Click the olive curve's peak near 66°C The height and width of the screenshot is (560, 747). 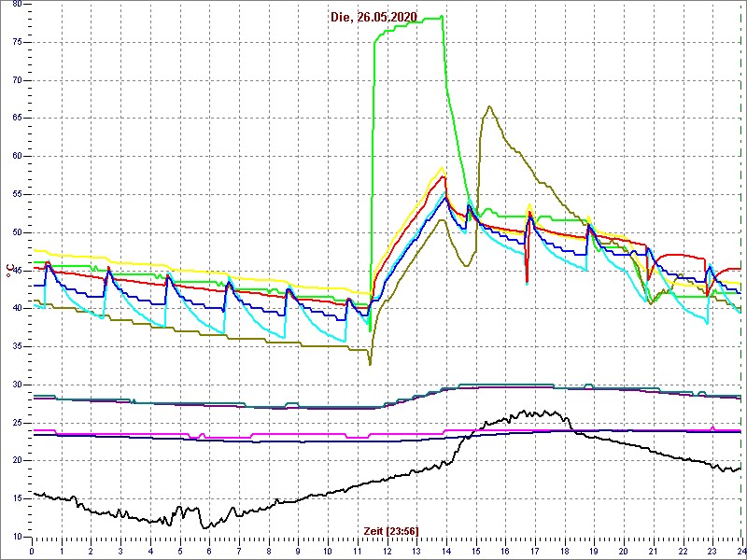point(489,106)
